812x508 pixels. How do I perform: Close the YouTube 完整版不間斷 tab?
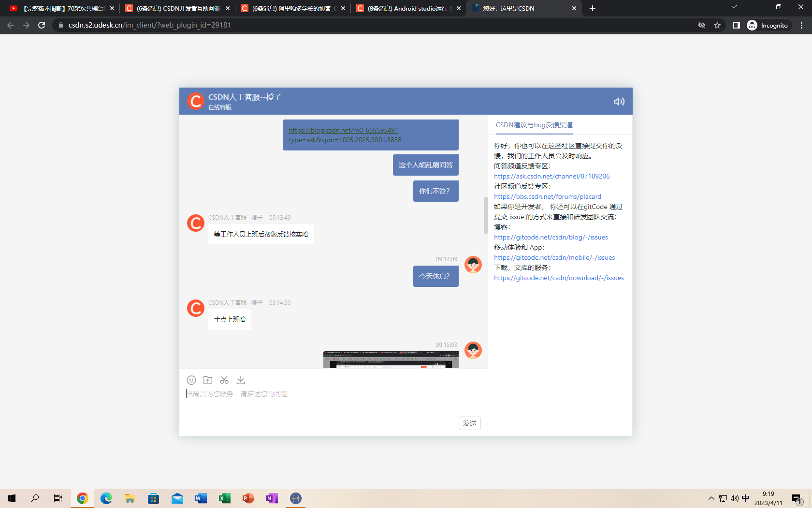(x=112, y=8)
